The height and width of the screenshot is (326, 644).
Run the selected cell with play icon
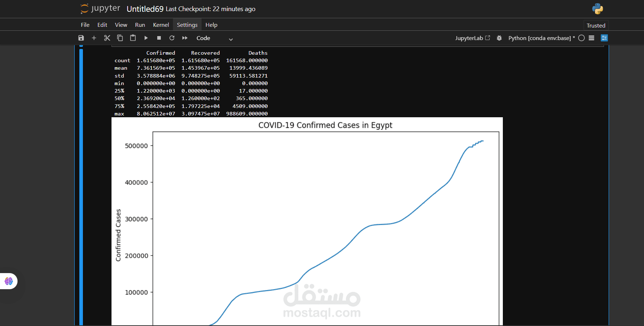pyautogui.click(x=146, y=38)
